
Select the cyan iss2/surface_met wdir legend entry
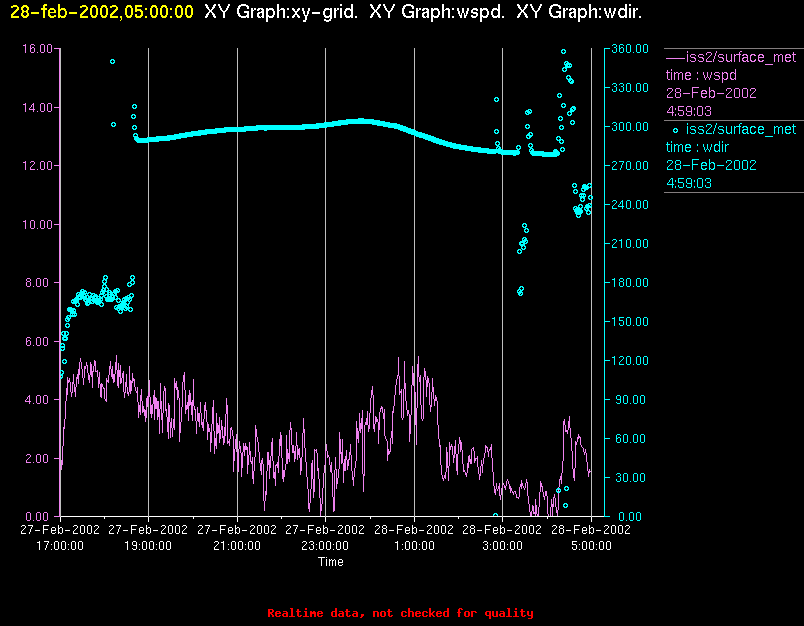pyautogui.click(x=733, y=156)
